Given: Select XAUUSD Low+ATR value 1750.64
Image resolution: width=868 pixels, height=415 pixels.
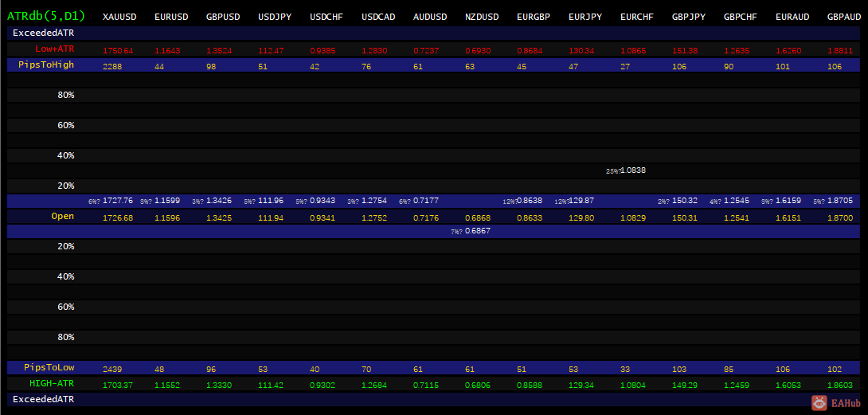Looking at the screenshot, I should coord(118,51).
